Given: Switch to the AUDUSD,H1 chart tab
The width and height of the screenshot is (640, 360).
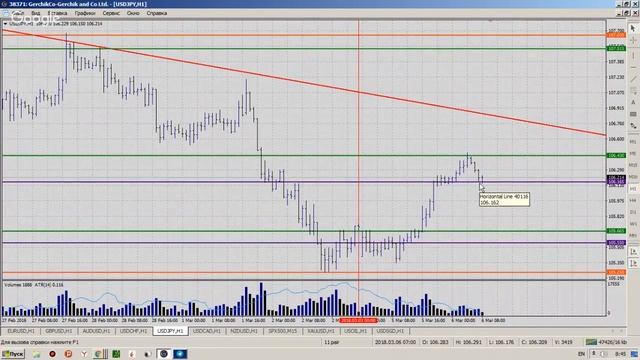Looking at the screenshot, I should (x=96, y=331).
